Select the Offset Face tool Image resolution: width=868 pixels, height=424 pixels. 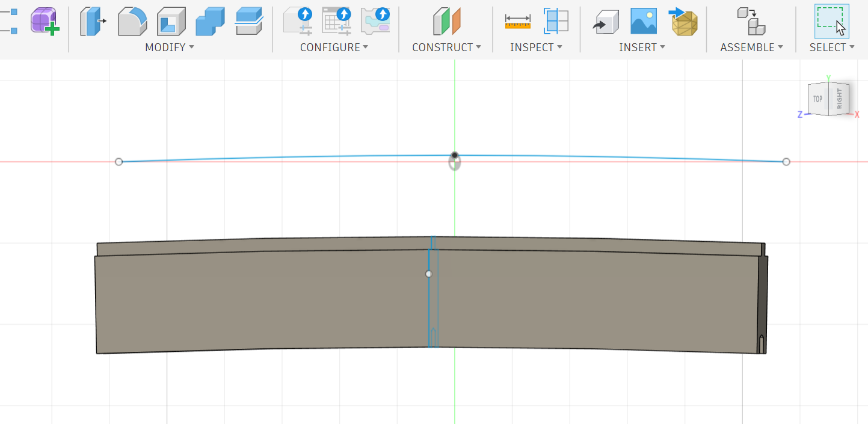249,21
